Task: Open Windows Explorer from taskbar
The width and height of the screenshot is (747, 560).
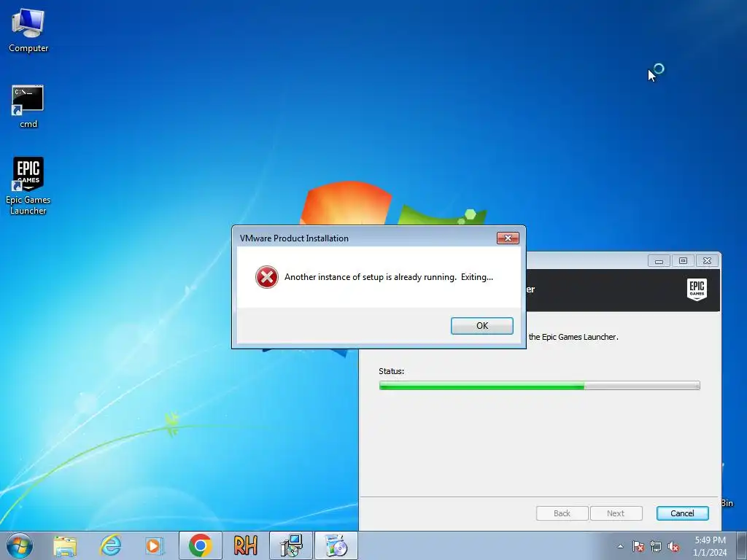Action: click(65, 545)
